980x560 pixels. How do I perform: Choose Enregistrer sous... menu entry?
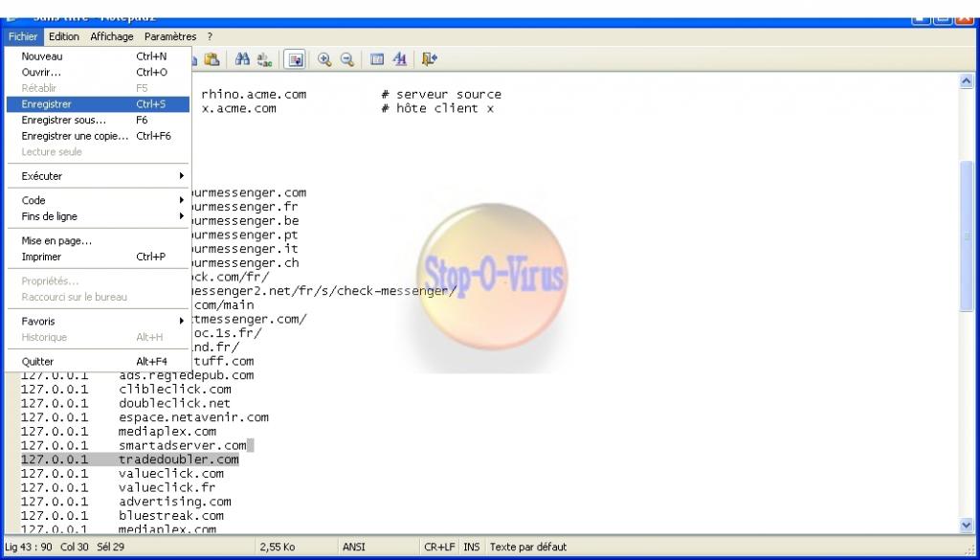[98, 120]
